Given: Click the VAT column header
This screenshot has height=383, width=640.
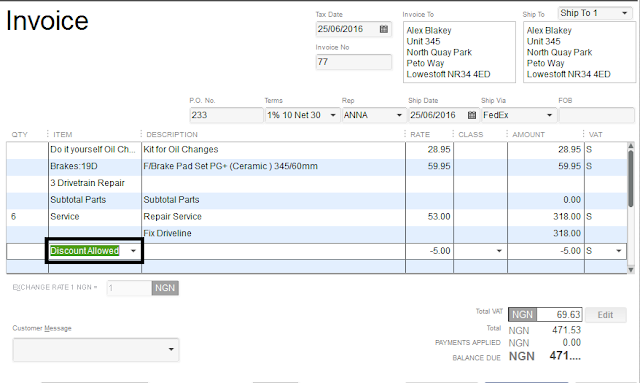Looking at the screenshot, I should click(596, 134).
